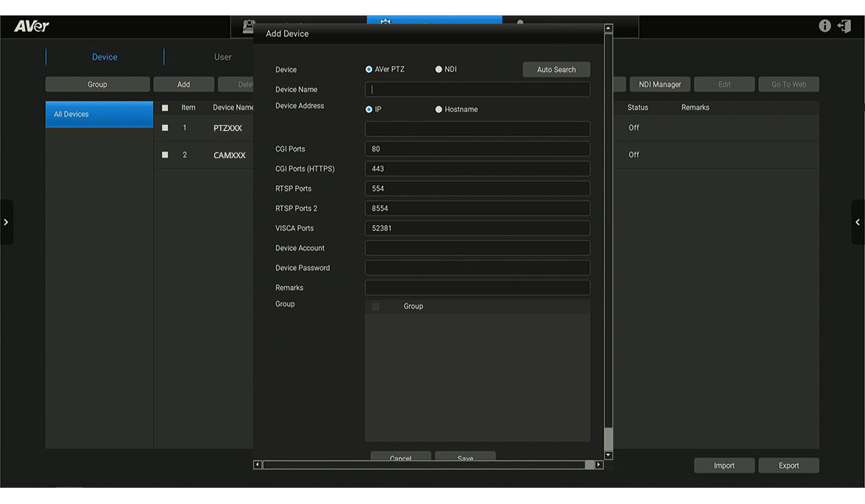Click the logout icon in top right
This screenshot has height=504, width=865.
pos(844,26)
